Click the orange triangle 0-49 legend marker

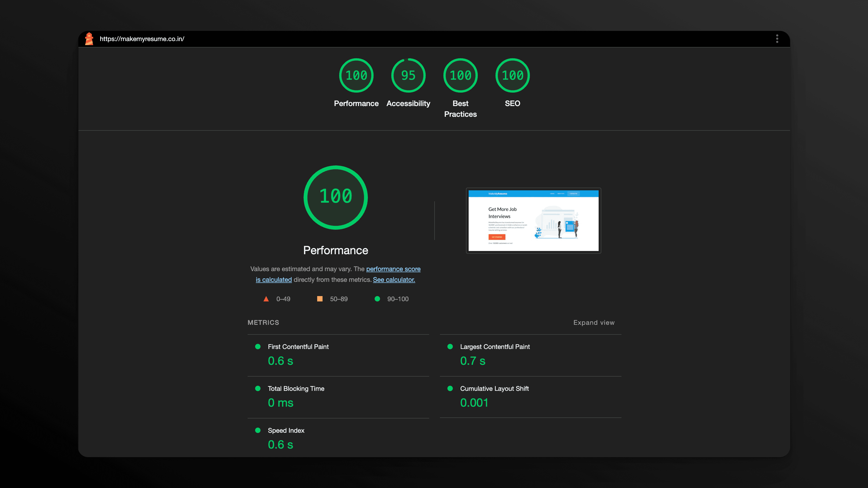click(x=266, y=299)
